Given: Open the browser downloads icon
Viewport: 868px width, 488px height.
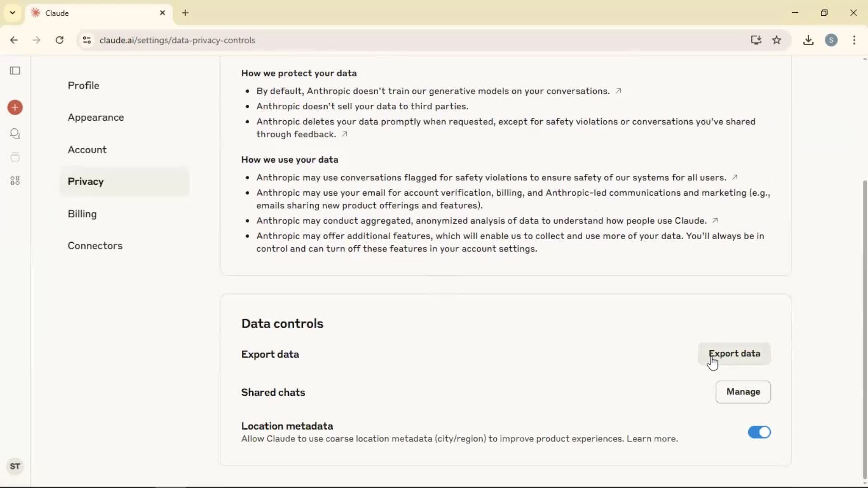Looking at the screenshot, I should click(x=808, y=40).
